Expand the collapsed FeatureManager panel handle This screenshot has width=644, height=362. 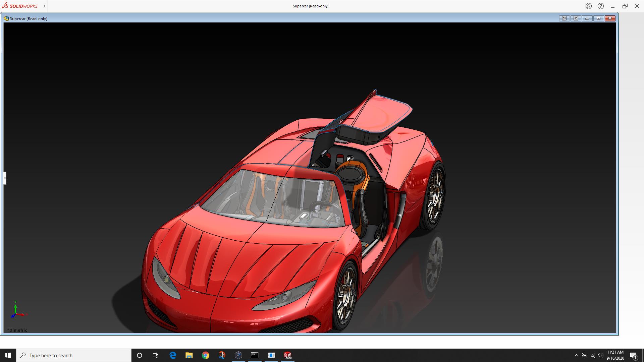pos(5,178)
